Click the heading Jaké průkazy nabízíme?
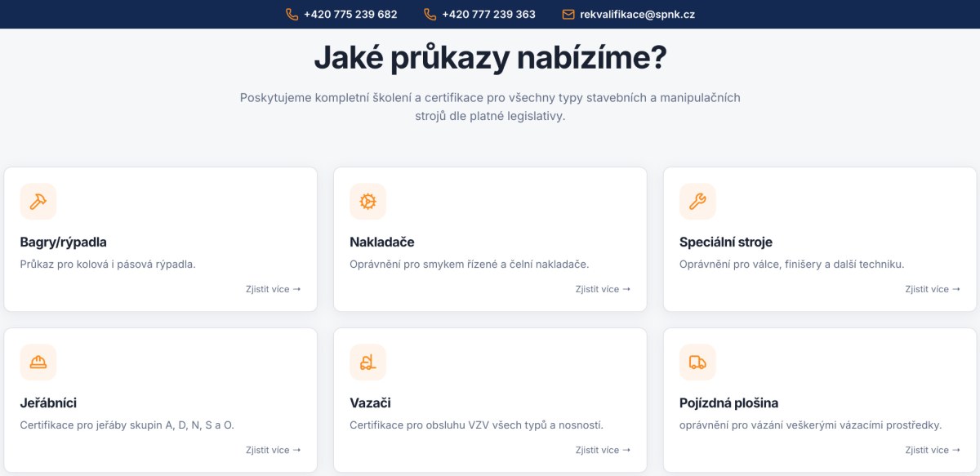This screenshot has width=980, height=476. (x=490, y=58)
